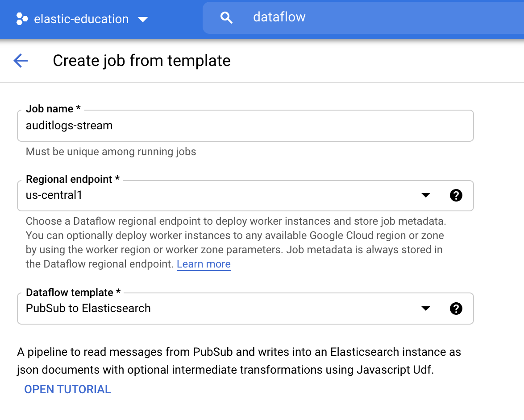Open help for Regional endpoint

(456, 195)
